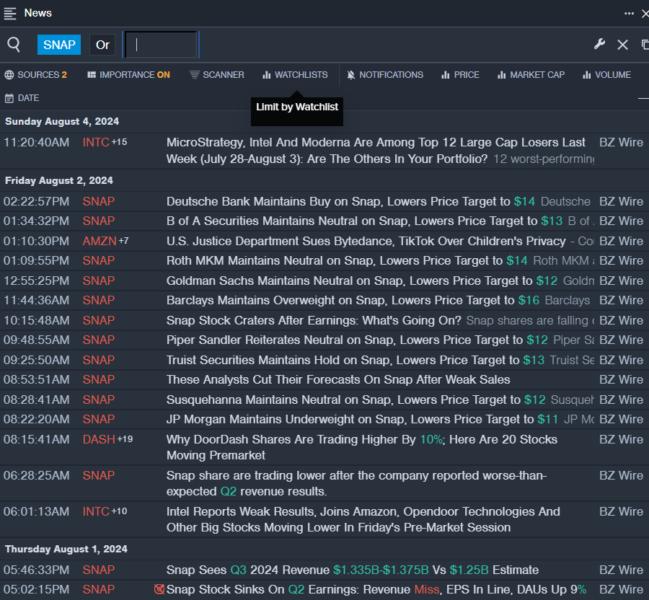The height and width of the screenshot is (600, 649).
Task: Toggle the Importance ON filter
Action: [x=129, y=75]
